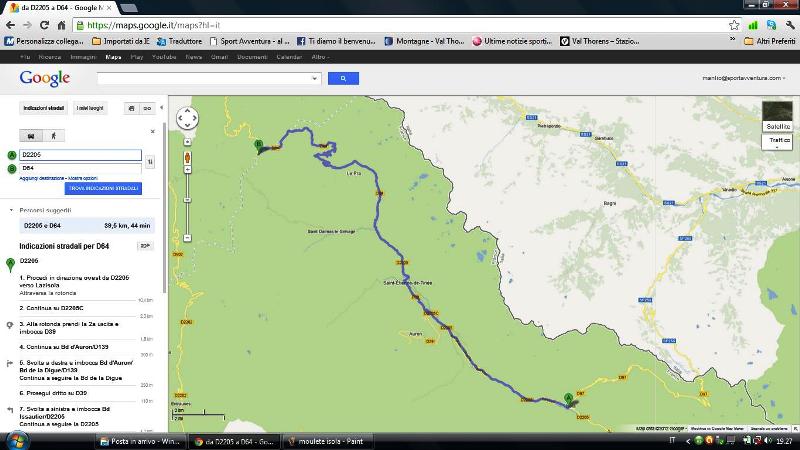
Task: Click the blue search magnifier button
Action: 342,78
